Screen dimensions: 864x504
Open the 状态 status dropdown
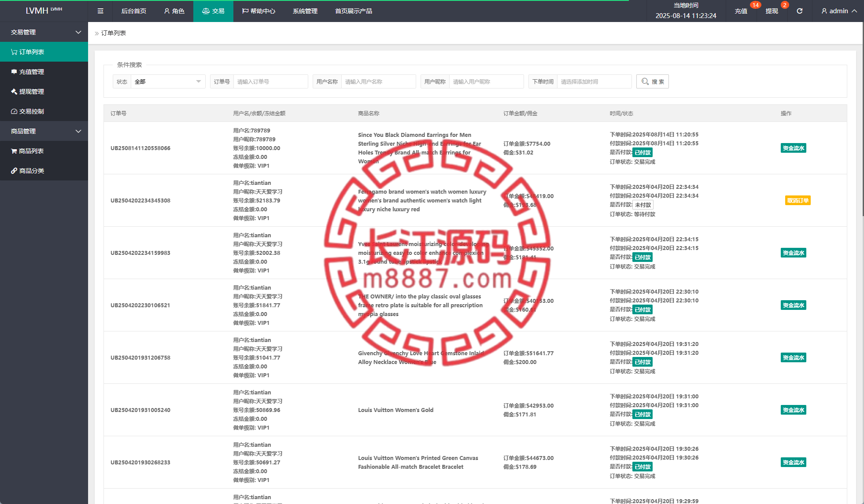168,81
